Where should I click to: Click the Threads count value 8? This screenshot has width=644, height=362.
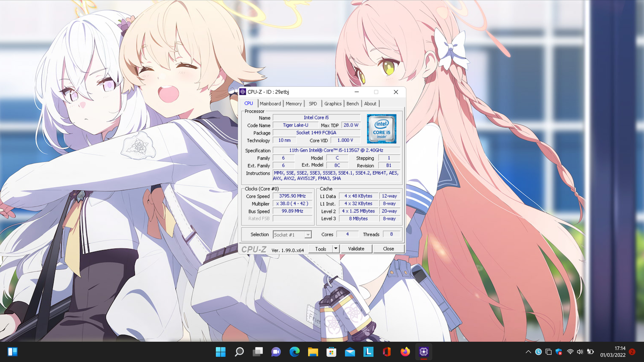tap(391, 234)
